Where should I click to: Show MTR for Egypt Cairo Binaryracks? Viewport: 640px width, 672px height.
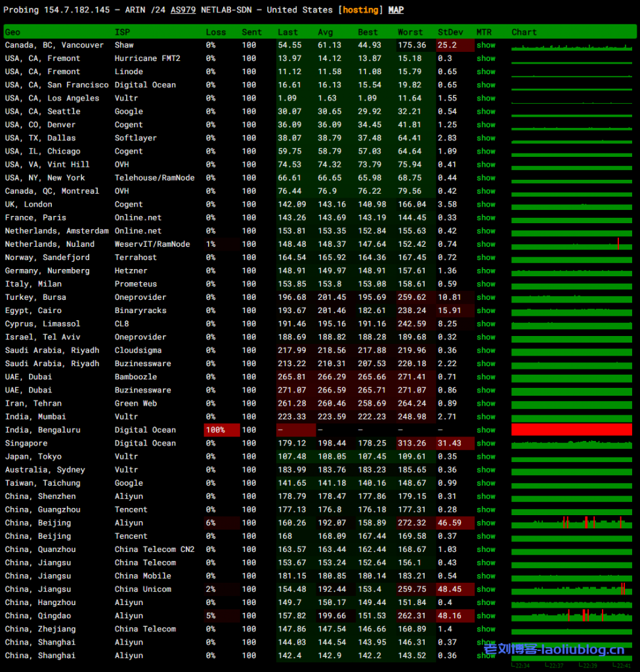tap(486, 311)
